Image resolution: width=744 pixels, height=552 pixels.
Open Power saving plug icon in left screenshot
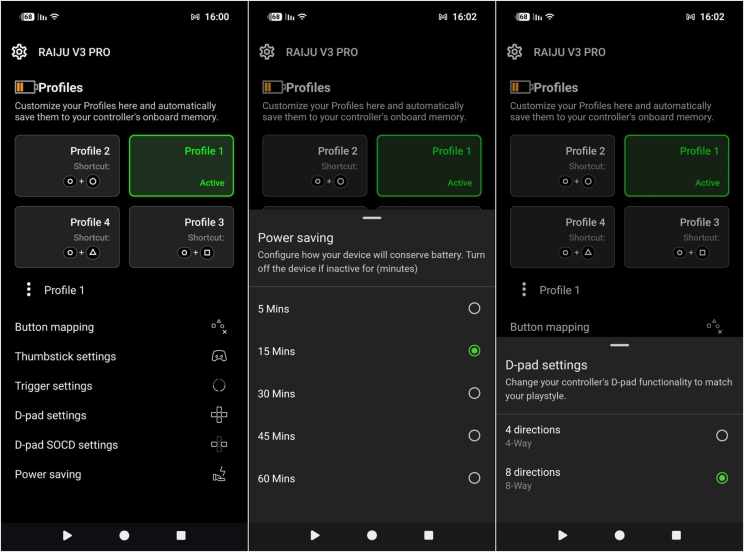(219, 474)
